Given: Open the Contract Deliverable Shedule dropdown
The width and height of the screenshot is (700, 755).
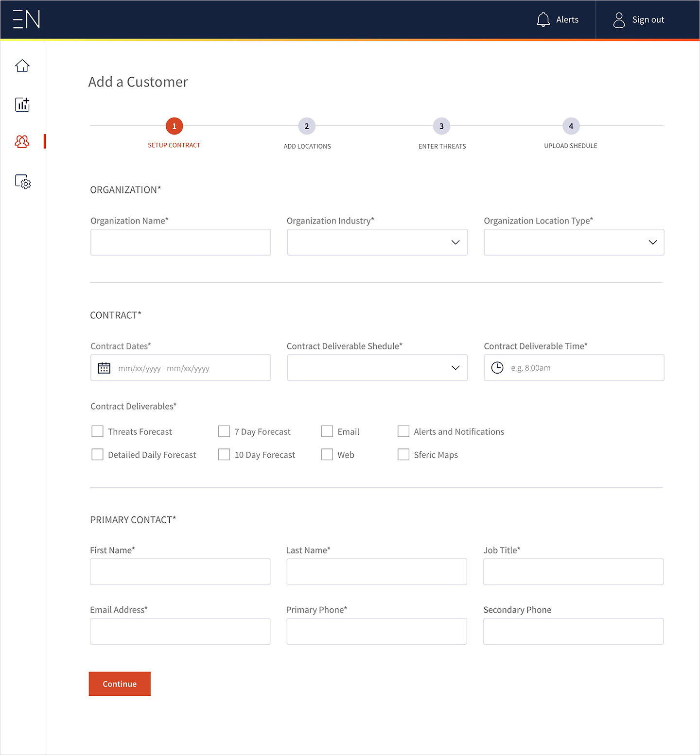Looking at the screenshot, I should tap(377, 368).
